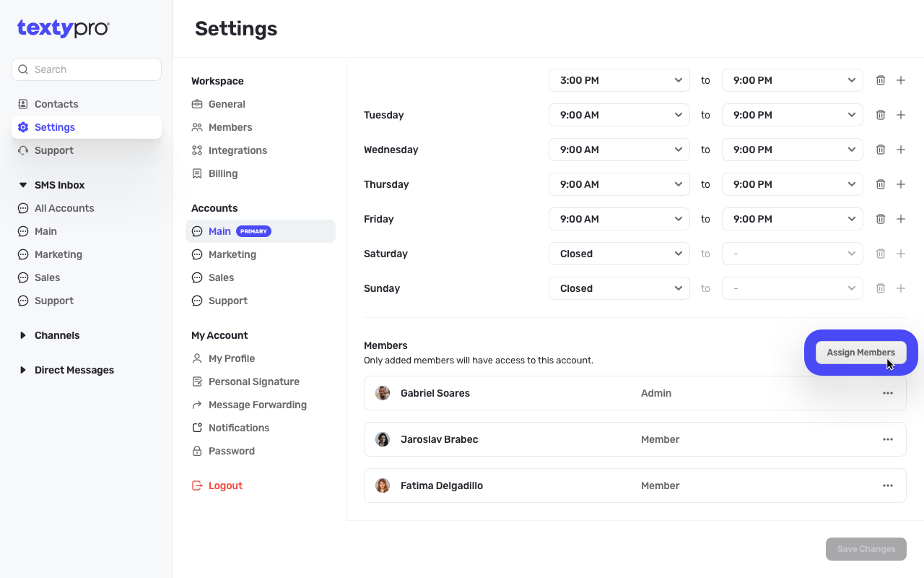This screenshot has height=578, width=924.
Task: Open the Sales inbox in left sidebar
Action: pos(47,277)
